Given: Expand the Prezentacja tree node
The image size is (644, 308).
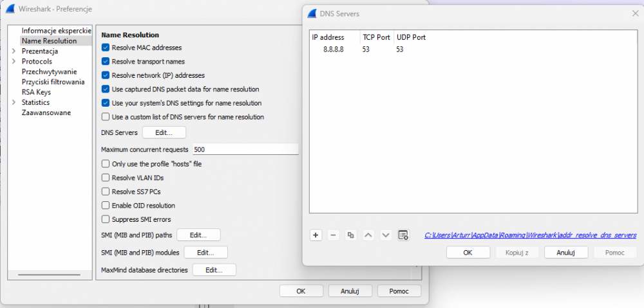Looking at the screenshot, I should click(x=14, y=51).
